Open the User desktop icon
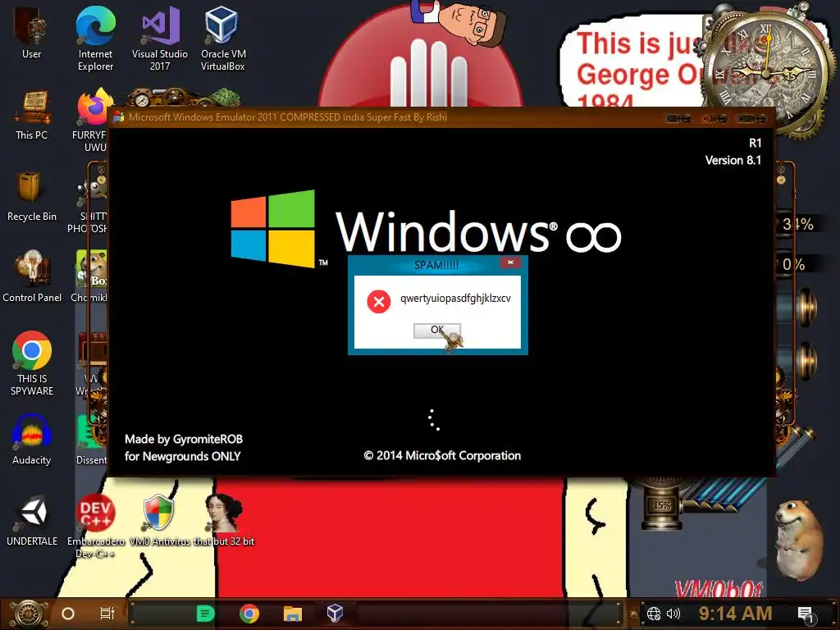The image size is (840, 630). coord(31,32)
